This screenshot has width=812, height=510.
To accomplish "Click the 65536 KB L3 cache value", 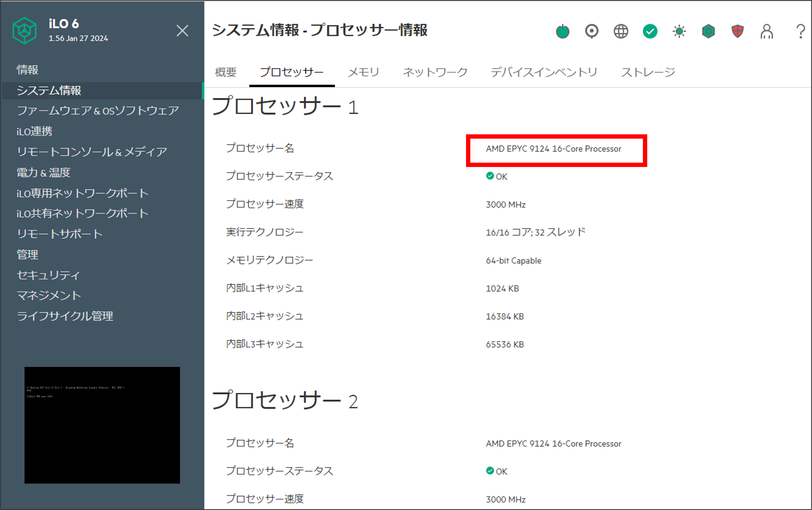I will 505,345.
